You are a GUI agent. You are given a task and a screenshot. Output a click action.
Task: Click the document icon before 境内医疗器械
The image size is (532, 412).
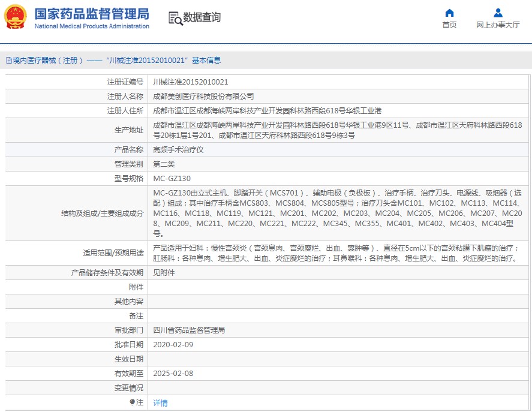point(9,61)
